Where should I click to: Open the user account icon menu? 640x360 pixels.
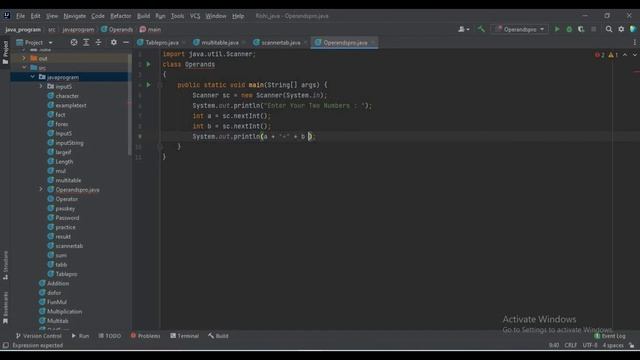(x=463, y=29)
